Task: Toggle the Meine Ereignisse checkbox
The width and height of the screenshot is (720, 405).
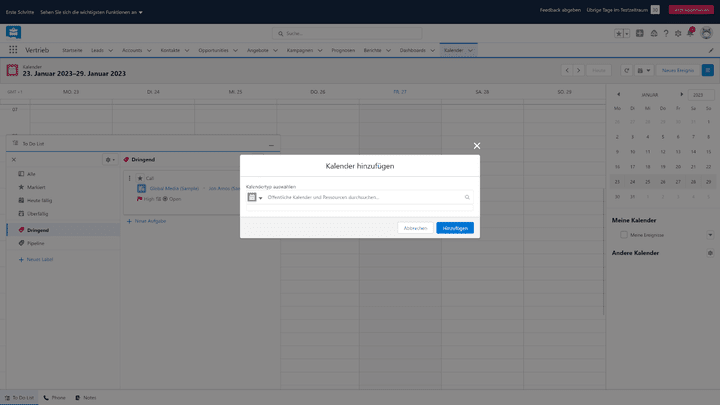Action: click(624, 235)
